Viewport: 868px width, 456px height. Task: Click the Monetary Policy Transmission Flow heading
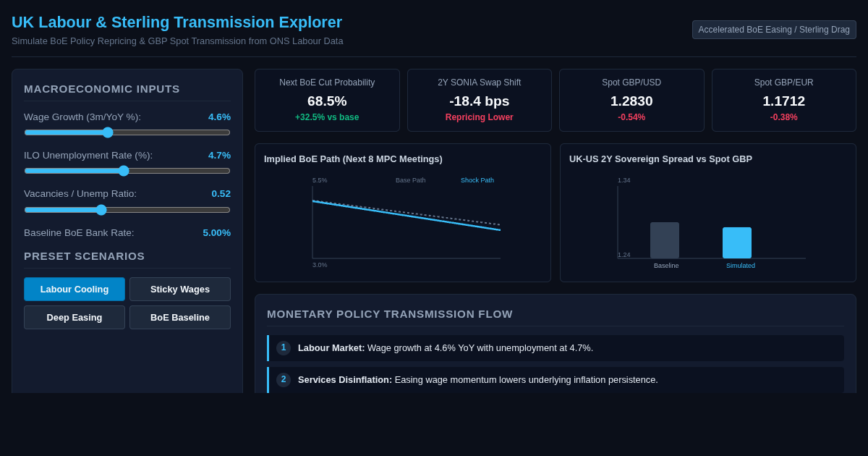[x=390, y=314]
